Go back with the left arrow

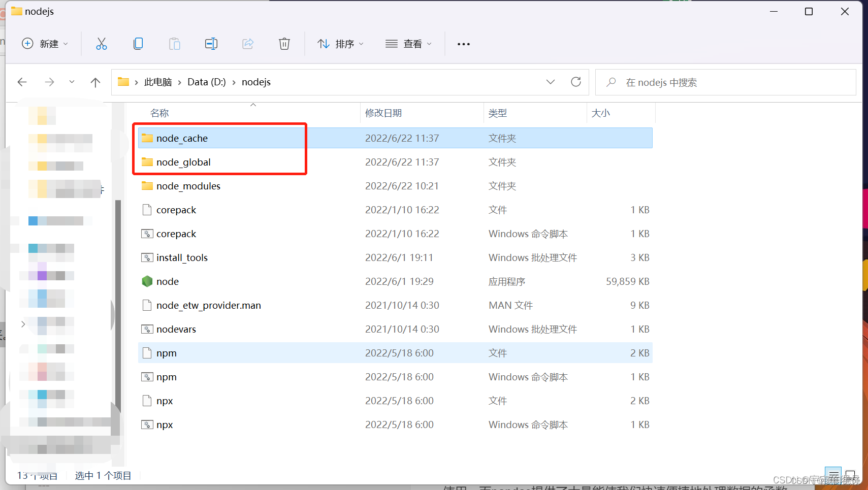click(22, 82)
